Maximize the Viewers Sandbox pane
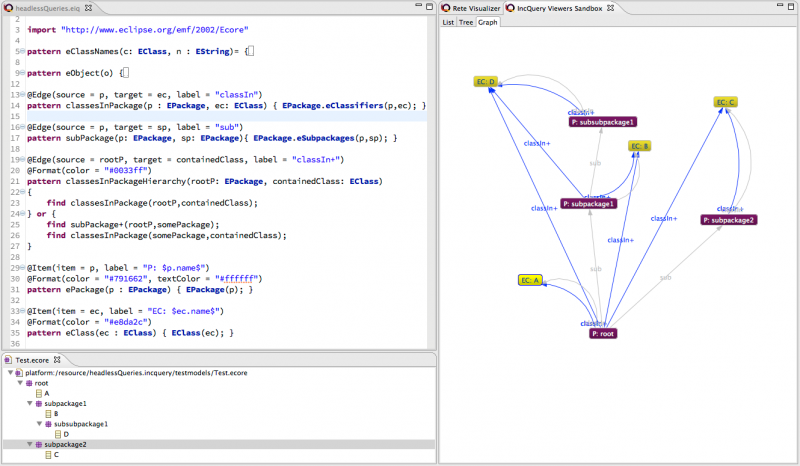Screen dimensions: 800x466 pos(791,6)
